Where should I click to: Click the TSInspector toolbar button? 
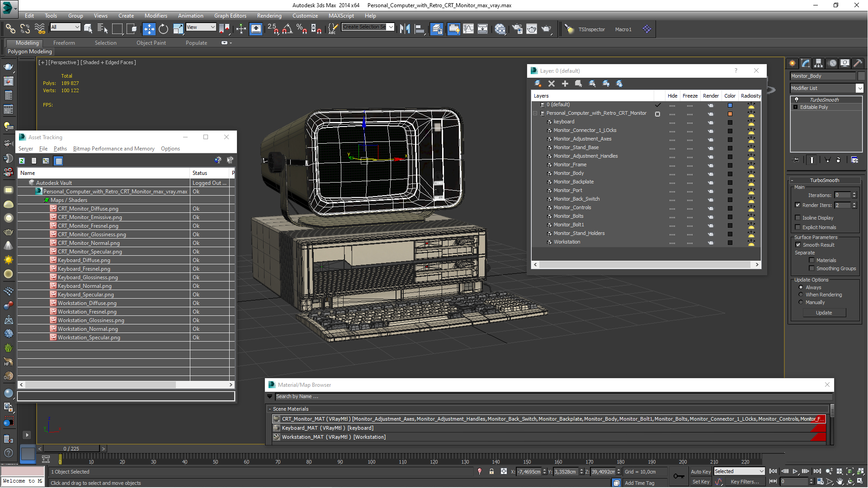pyautogui.click(x=591, y=29)
